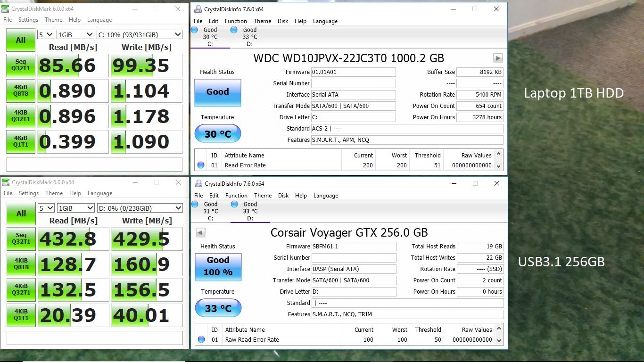The image size is (644, 362).
Task: Run 4KiB Q8T8 test in bottom CrystalDiskMark
Action: tap(21, 264)
